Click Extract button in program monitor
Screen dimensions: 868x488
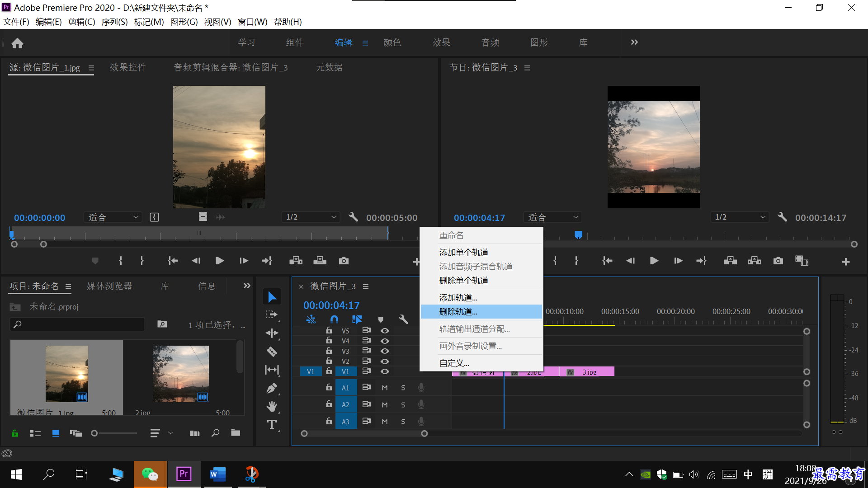pos(754,261)
